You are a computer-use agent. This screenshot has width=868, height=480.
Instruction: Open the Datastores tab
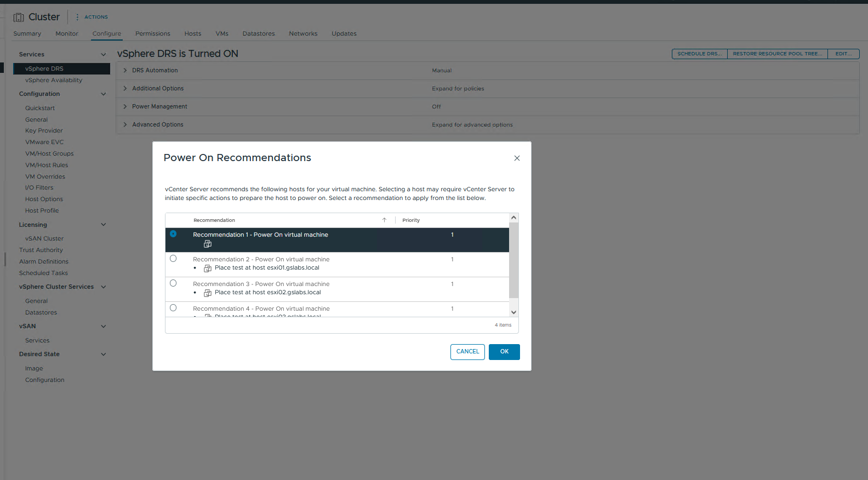click(259, 33)
